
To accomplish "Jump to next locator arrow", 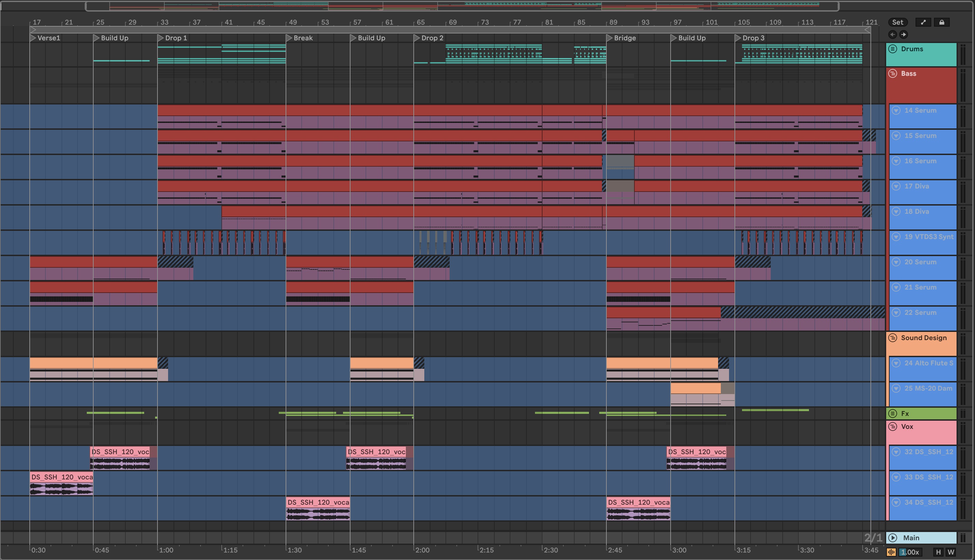I will tap(904, 34).
